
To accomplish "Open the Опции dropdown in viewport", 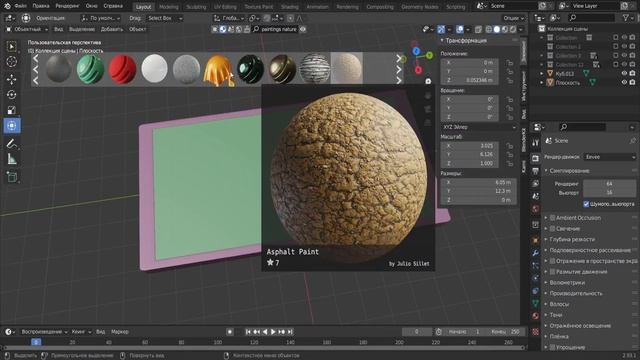I will click(513, 18).
